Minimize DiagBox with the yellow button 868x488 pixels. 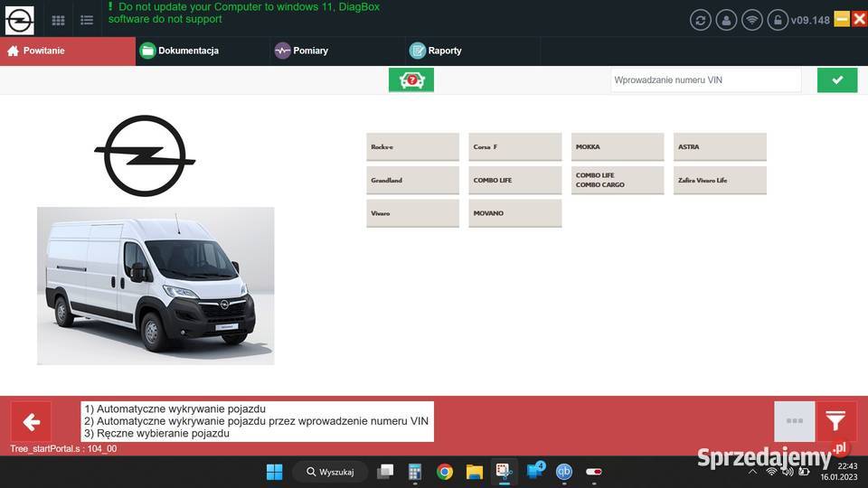[x=842, y=19]
